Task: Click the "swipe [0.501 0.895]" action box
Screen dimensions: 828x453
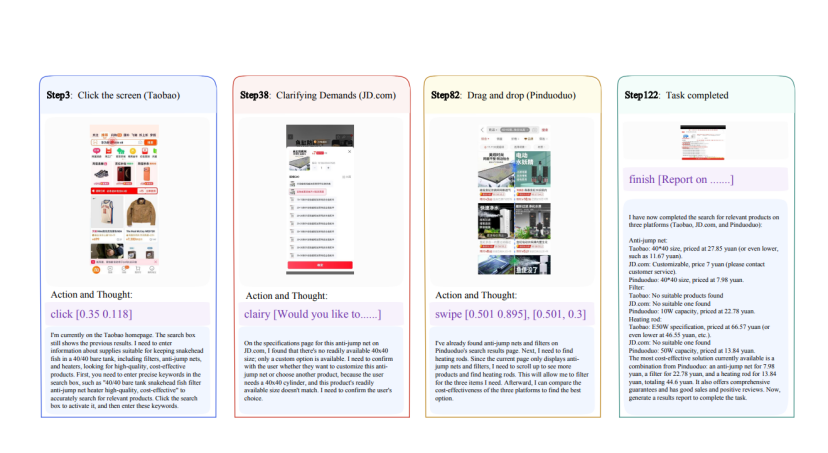Action: click(x=512, y=314)
